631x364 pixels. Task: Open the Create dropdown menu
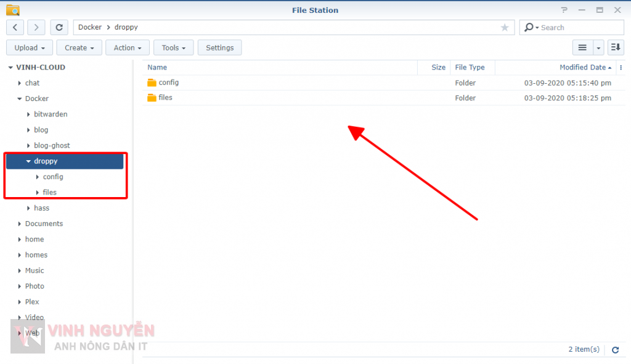click(79, 47)
